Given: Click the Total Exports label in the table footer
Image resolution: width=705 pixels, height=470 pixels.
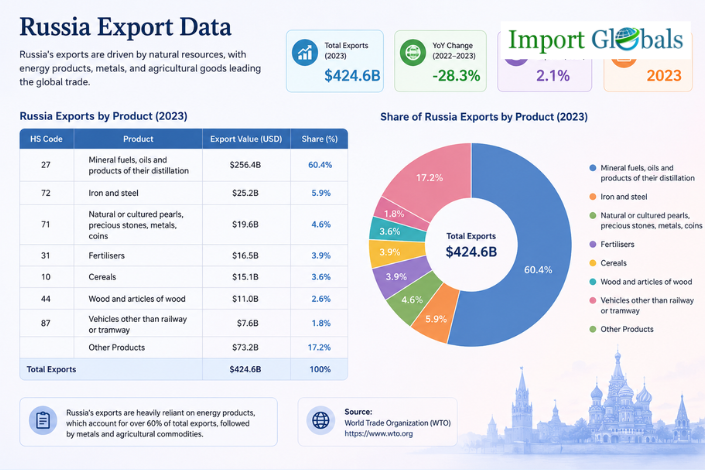Looking at the screenshot, I should (51, 369).
